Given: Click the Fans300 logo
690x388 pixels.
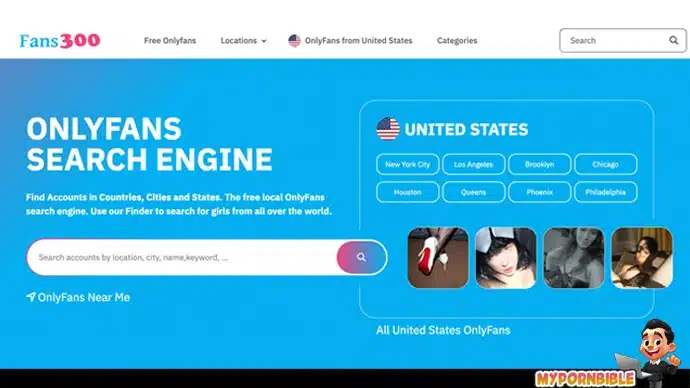Looking at the screenshot, I should point(60,40).
